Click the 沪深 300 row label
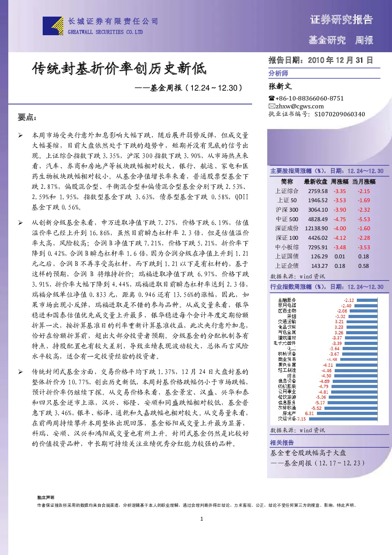Image resolution: width=392 pixels, height=555 pixels. tap(287, 210)
